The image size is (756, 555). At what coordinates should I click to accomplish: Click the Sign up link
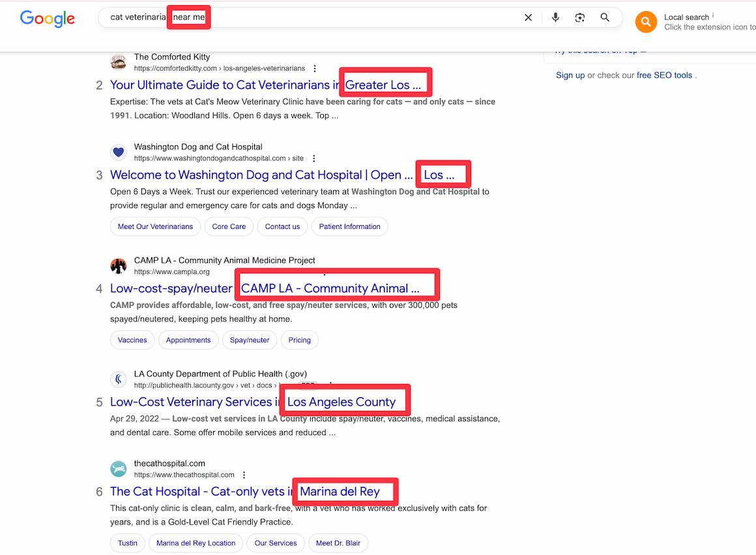click(570, 75)
